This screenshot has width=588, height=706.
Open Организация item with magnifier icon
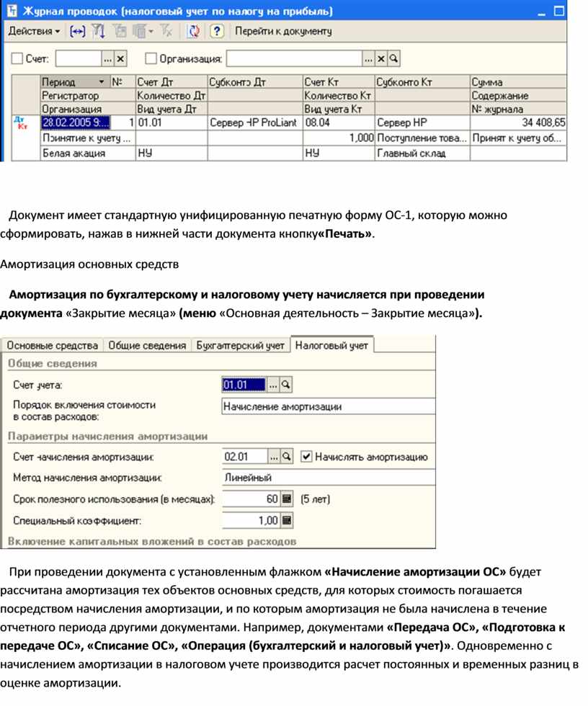coord(393,58)
